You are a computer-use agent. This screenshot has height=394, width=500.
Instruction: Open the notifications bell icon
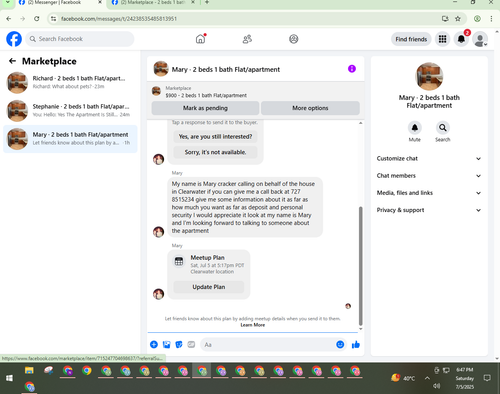(x=461, y=39)
